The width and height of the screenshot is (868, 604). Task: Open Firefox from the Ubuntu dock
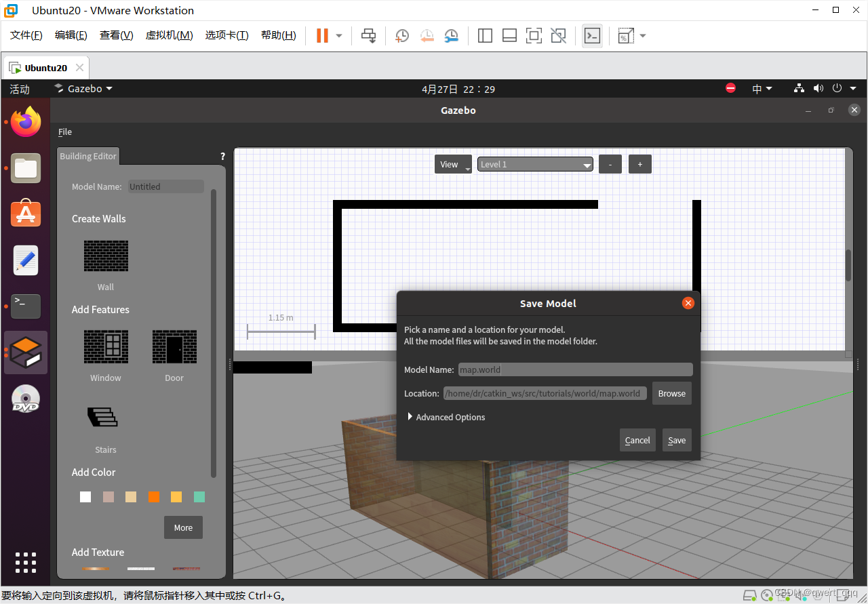26,122
